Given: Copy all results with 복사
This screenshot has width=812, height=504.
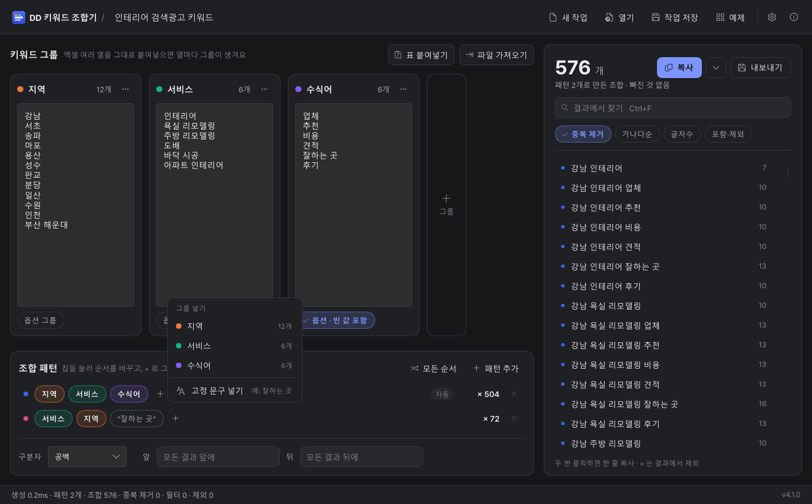Looking at the screenshot, I should (x=679, y=68).
